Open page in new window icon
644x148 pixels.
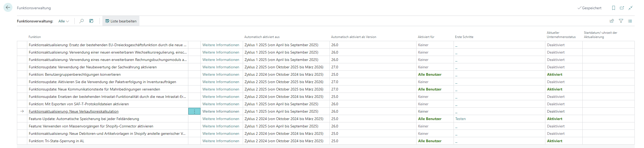pos(622,8)
